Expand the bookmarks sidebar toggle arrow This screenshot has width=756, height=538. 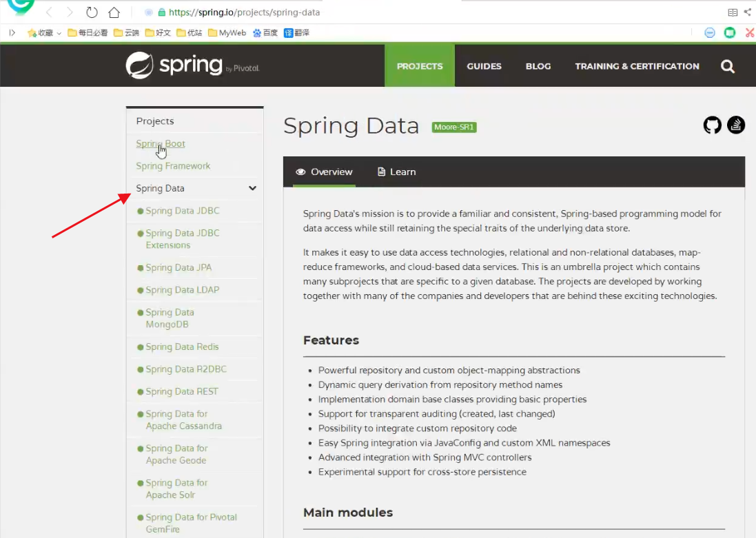click(x=12, y=33)
